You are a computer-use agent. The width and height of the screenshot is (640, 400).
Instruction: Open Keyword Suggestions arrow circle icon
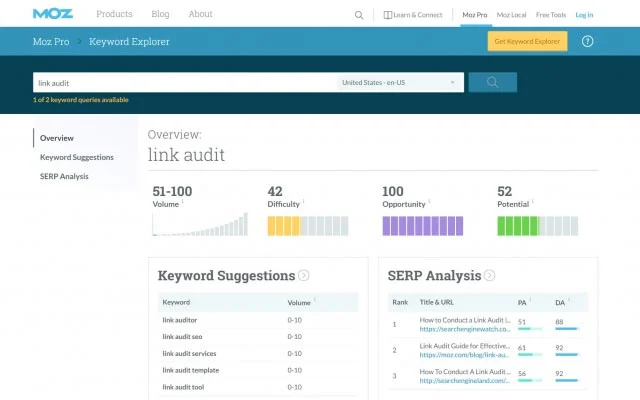(x=304, y=276)
